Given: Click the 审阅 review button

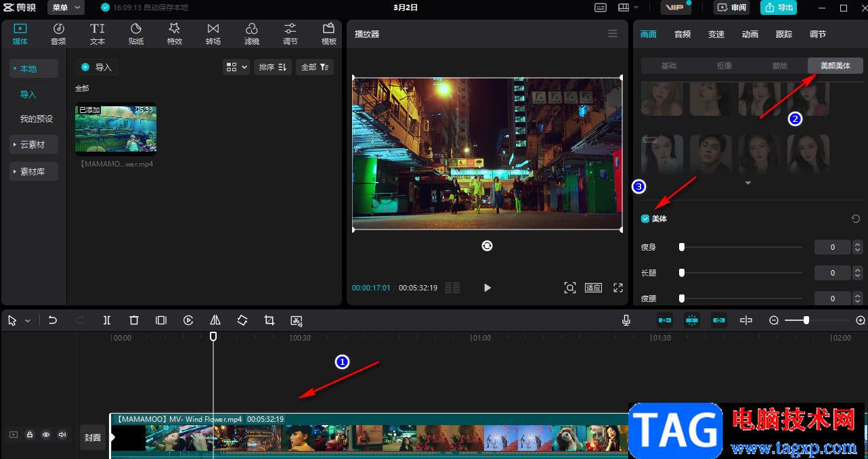Looking at the screenshot, I should tap(732, 7).
